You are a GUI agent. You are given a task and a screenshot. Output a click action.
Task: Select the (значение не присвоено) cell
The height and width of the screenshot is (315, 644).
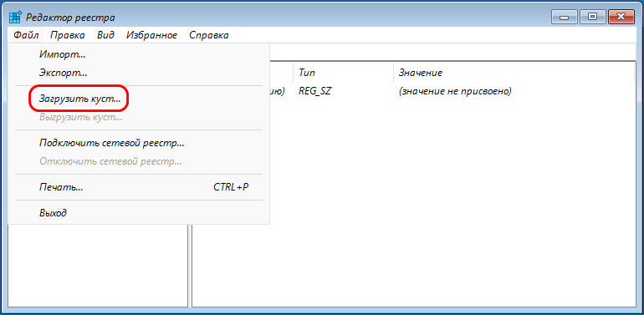click(455, 91)
